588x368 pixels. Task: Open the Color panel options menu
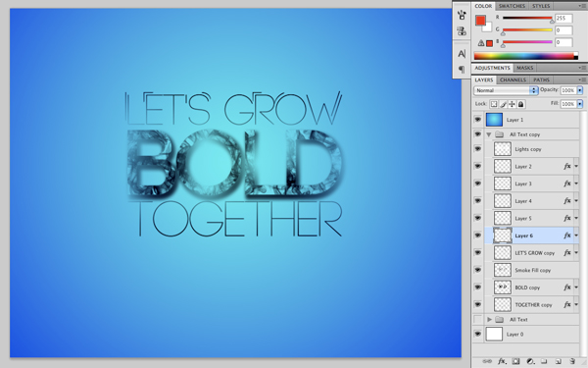(x=581, y=6)
